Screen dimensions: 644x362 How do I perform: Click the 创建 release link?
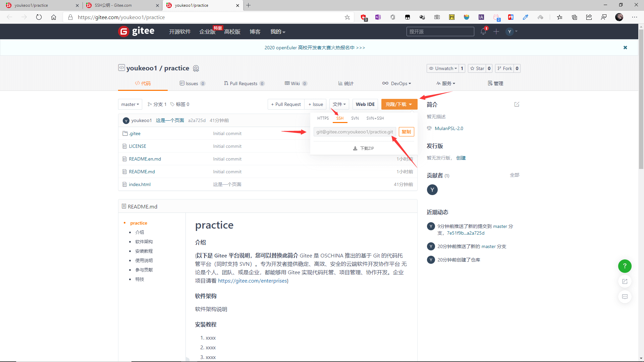click(461, 158)
